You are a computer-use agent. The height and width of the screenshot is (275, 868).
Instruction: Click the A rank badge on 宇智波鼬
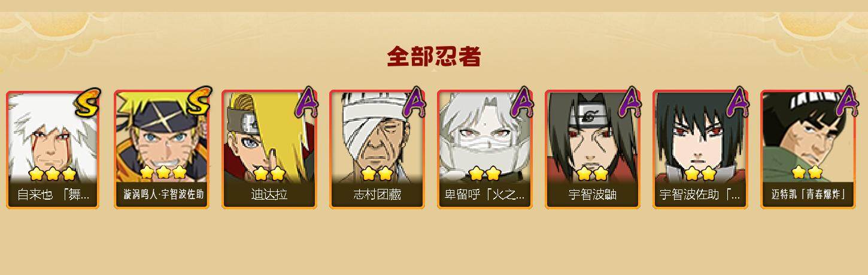click(630, 102)
